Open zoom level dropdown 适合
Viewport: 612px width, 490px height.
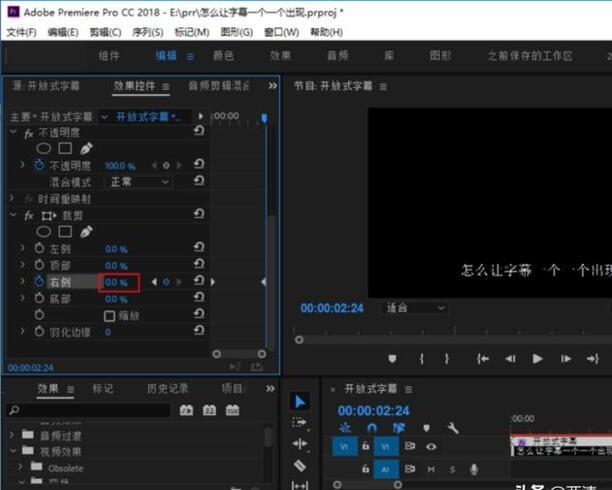pyautogui.click(x=415, y=308)
